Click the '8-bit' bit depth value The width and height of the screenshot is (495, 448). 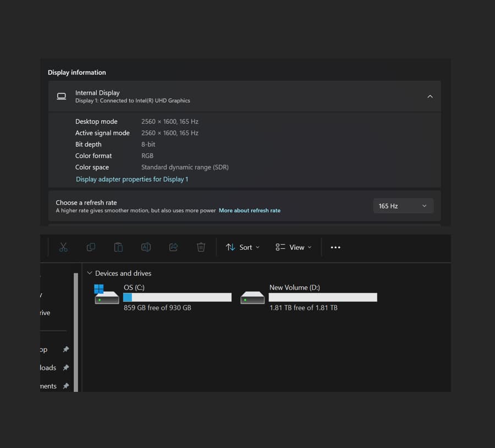148,144
